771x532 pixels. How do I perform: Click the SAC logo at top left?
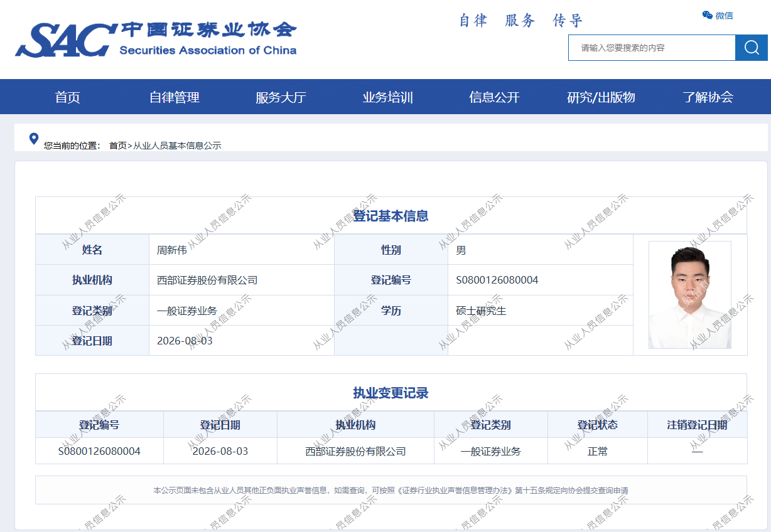pyautogui.click(x=156, y=39)
